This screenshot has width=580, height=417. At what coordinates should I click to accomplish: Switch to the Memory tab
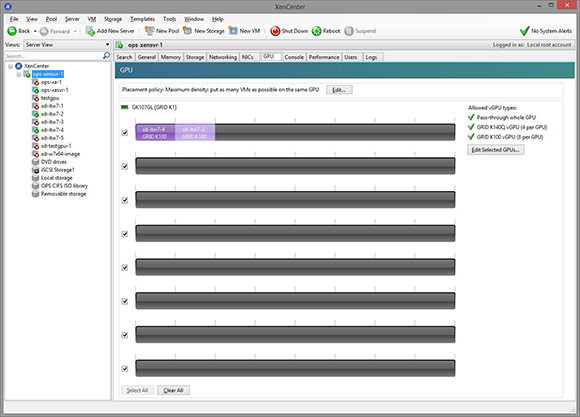pyautogui.click(x=171, y=57)
